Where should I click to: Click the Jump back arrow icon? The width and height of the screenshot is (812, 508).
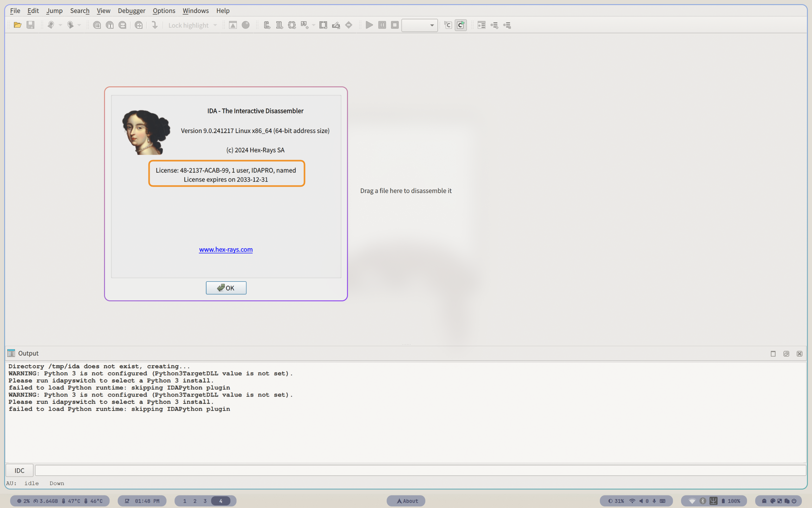point(51,25)
